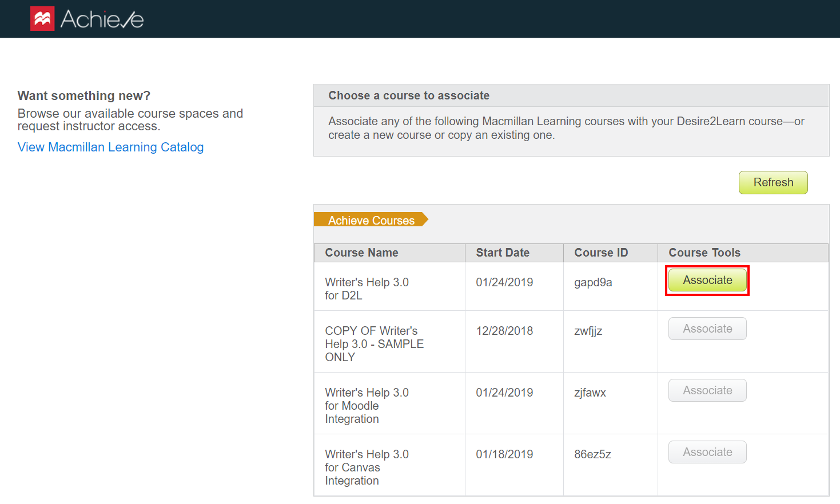Select the Achieve brand wordmark
Screen dimensions: 840x504
point(103,18)
